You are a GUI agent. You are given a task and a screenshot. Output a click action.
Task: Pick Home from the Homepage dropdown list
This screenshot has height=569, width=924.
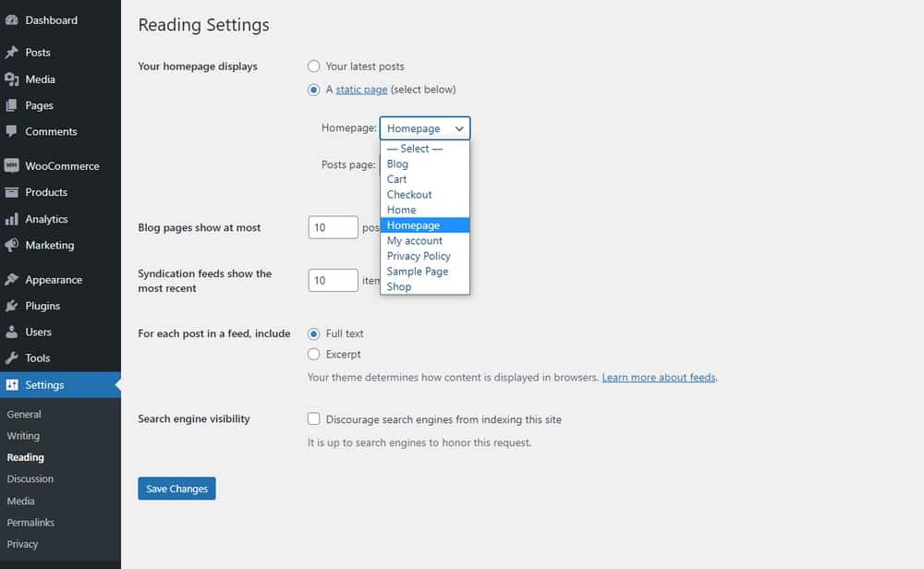(x=425, y=210)
